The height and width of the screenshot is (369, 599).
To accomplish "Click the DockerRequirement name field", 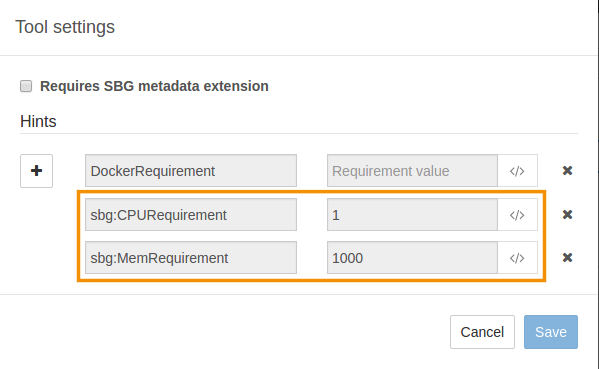I will (x=191, y=171).
